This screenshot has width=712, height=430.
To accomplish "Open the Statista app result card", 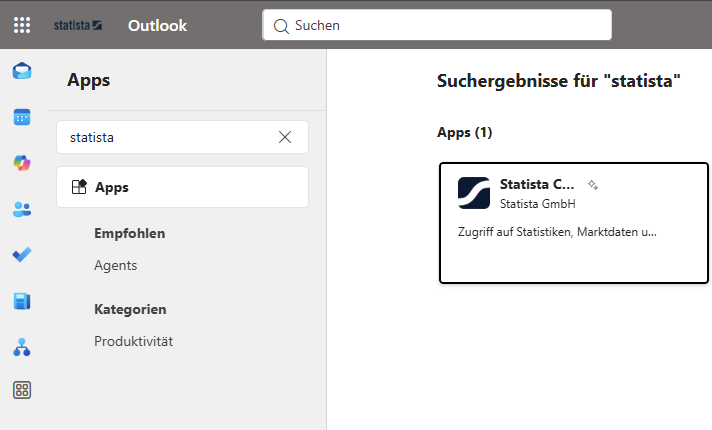I will click(574, 223).
